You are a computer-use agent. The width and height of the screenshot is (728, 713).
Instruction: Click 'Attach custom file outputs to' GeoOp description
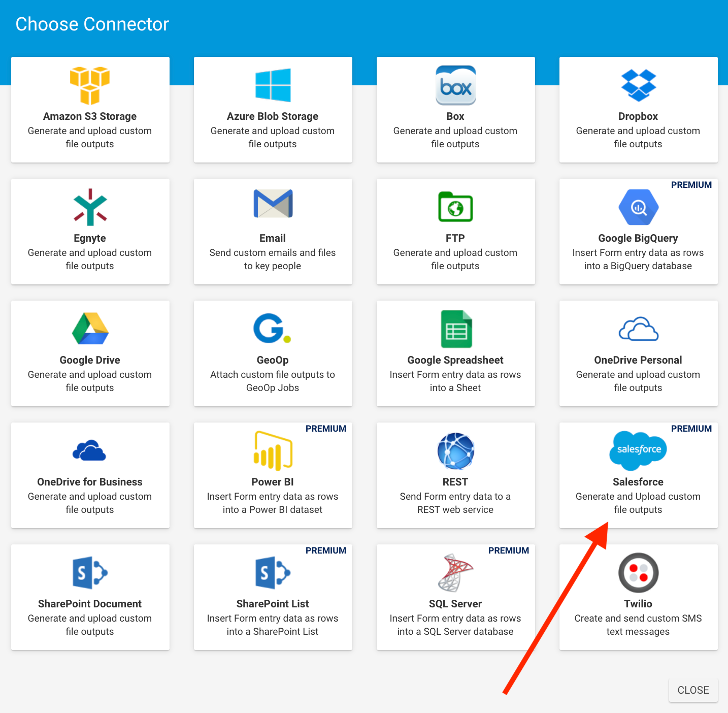click(273, 374)
